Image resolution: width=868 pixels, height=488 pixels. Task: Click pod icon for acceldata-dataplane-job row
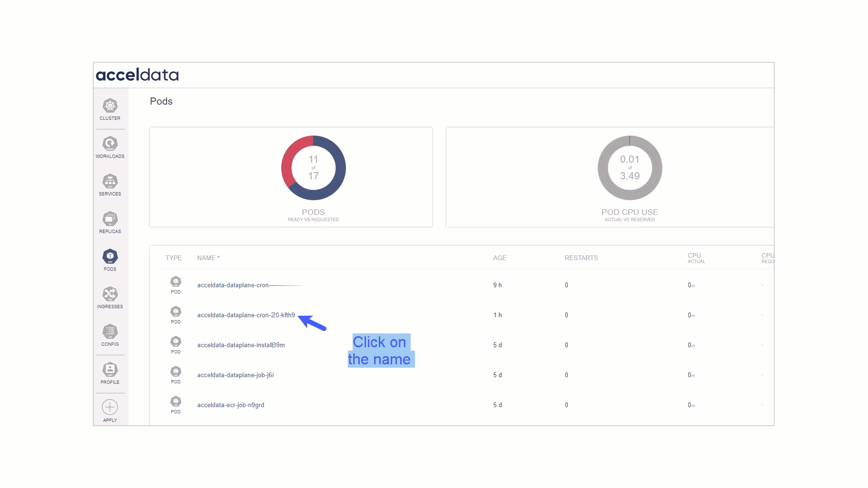(x=176, y=371)
